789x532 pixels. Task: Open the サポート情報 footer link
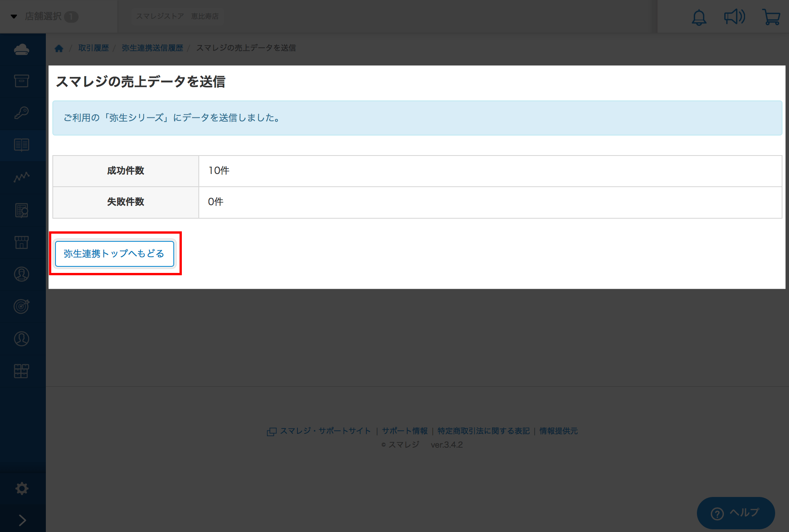(405, 431)
